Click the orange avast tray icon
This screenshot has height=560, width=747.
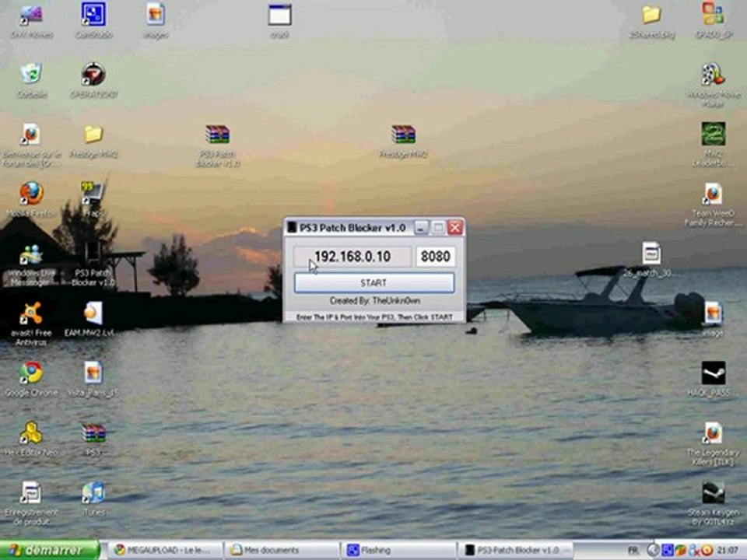point(707,551)
